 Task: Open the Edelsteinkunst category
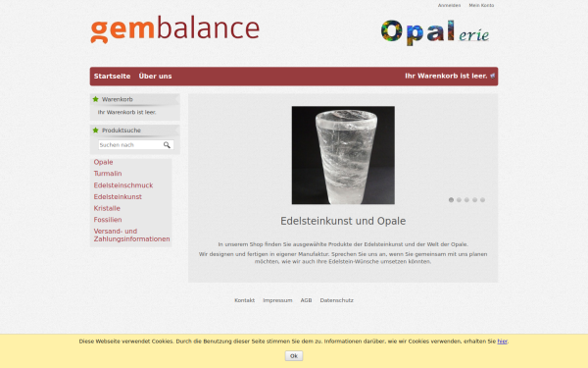[x=118, y=197]
